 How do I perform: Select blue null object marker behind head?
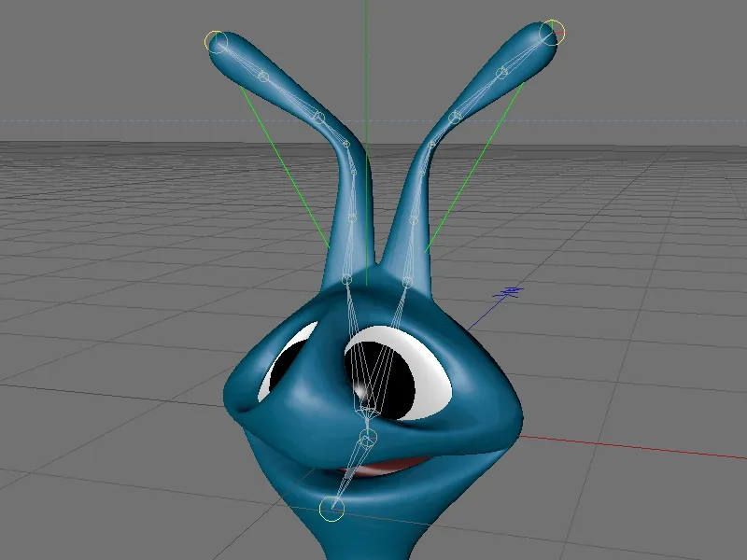tap(510, 291)
